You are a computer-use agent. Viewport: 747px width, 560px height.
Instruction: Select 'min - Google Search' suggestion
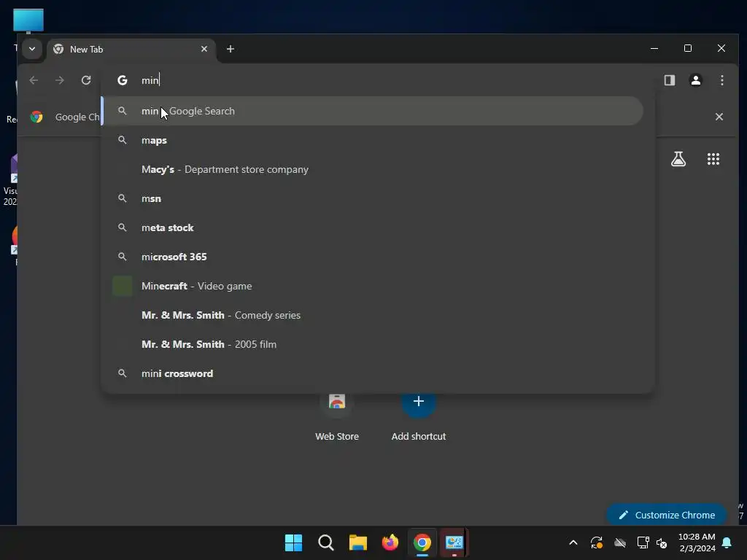[x=373, y=111]
